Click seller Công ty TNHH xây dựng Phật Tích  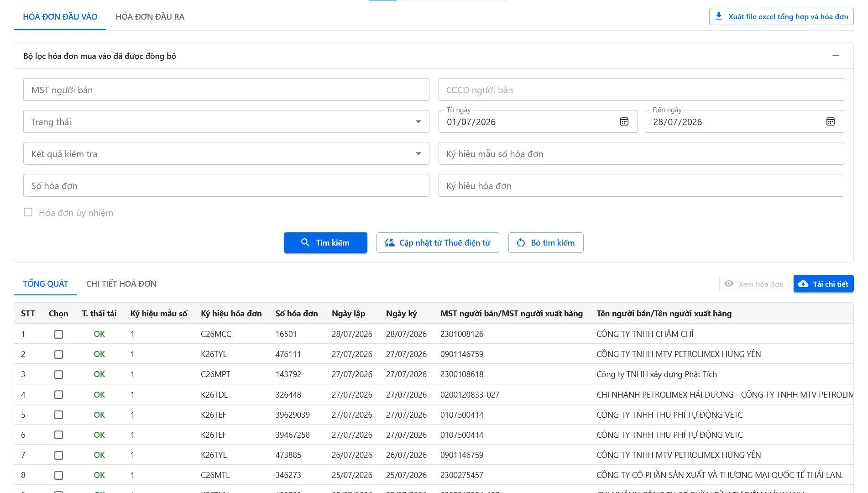[x=657, y=374]
